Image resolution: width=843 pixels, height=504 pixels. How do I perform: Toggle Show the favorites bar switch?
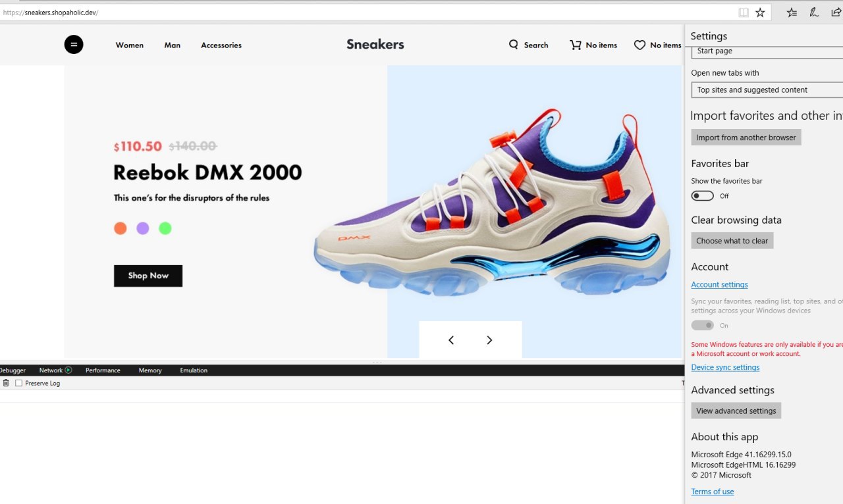click(702, 195)
